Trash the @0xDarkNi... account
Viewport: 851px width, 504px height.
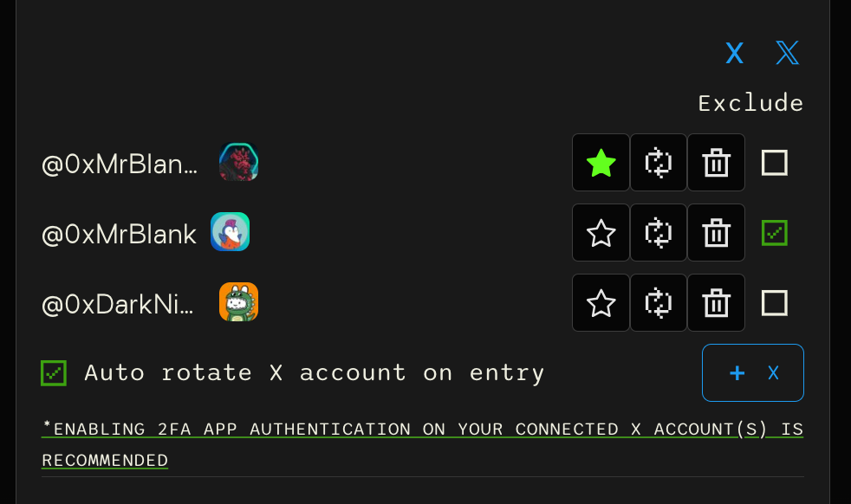click(x=716, y=303)
